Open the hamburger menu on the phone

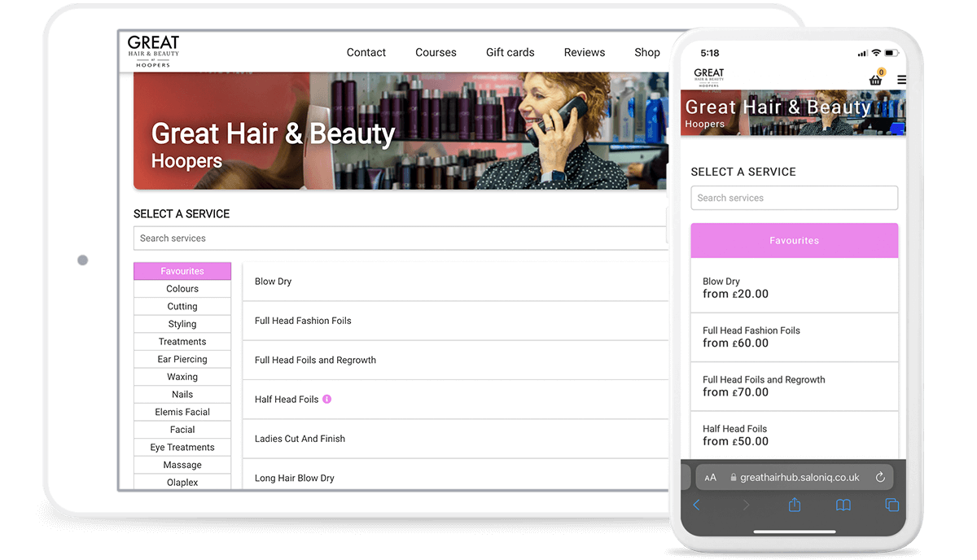tap(901, 80)
